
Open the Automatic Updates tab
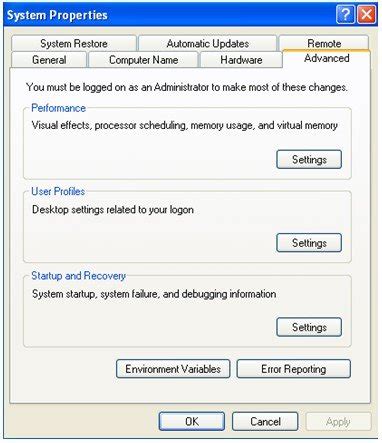[208, 43]
